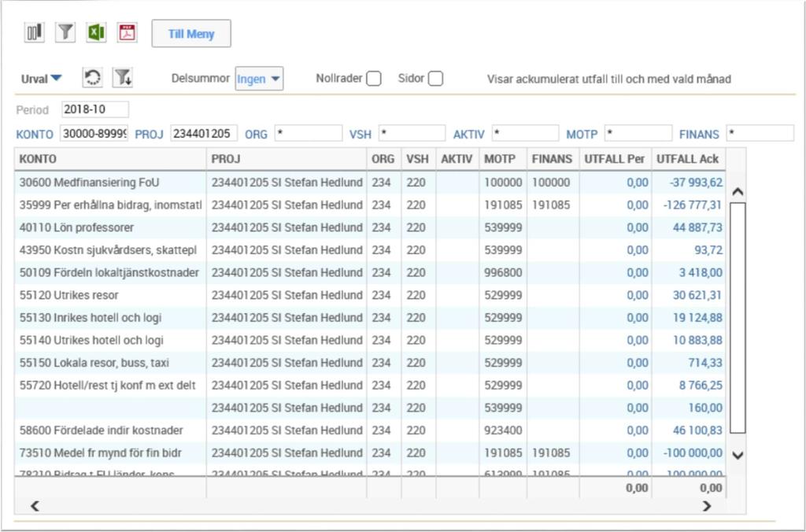Click the funnel filter icon in top toolbar
Viewport: 806px width, 532px height.
[x=65, y=33]
